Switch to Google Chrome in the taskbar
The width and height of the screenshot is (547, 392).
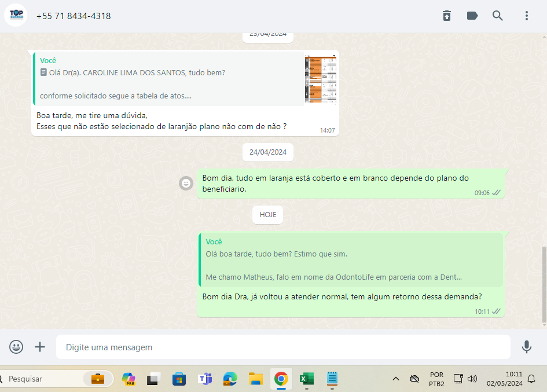pos(281,379)
